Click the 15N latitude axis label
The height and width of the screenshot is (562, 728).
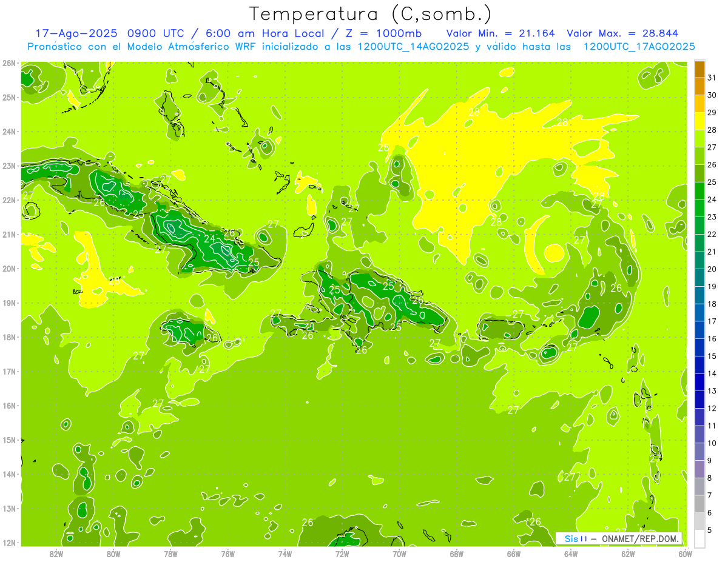[8, 440]
